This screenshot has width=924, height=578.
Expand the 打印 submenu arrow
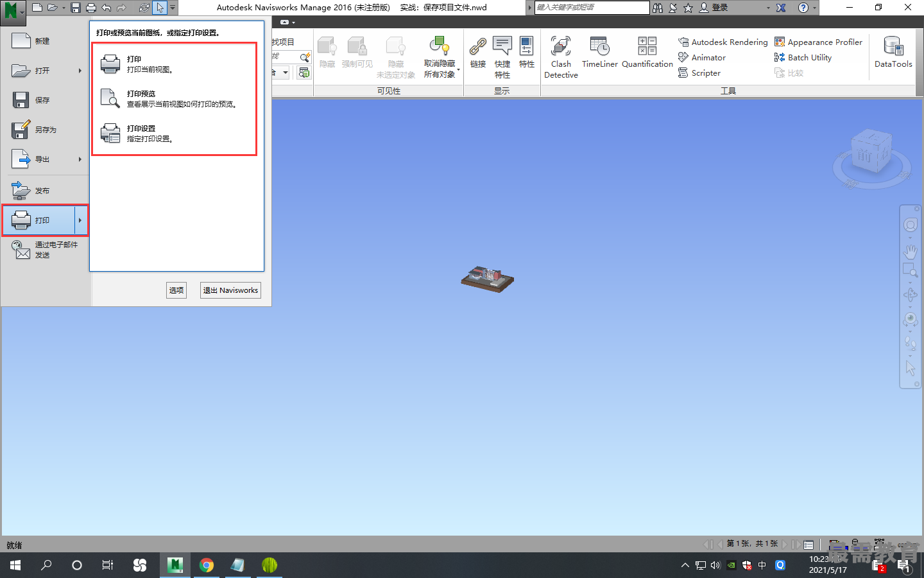80,220
